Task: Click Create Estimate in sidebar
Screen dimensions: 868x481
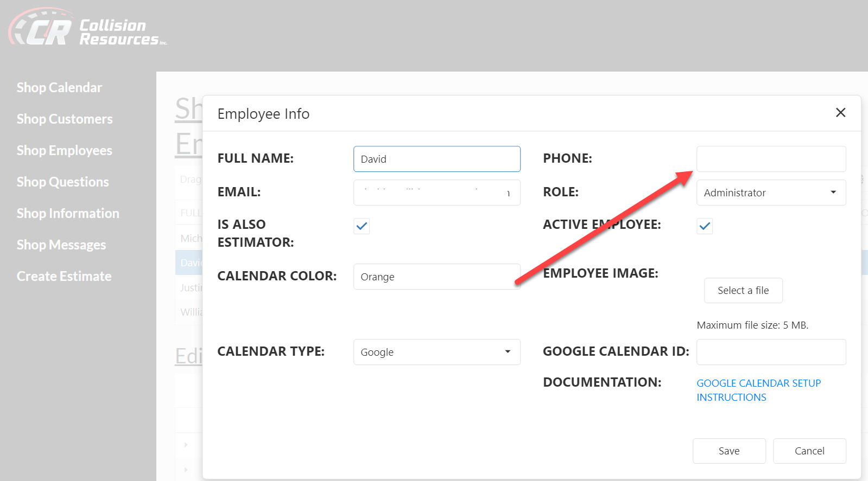Action: pyautogui.click(x=64, y=277)
